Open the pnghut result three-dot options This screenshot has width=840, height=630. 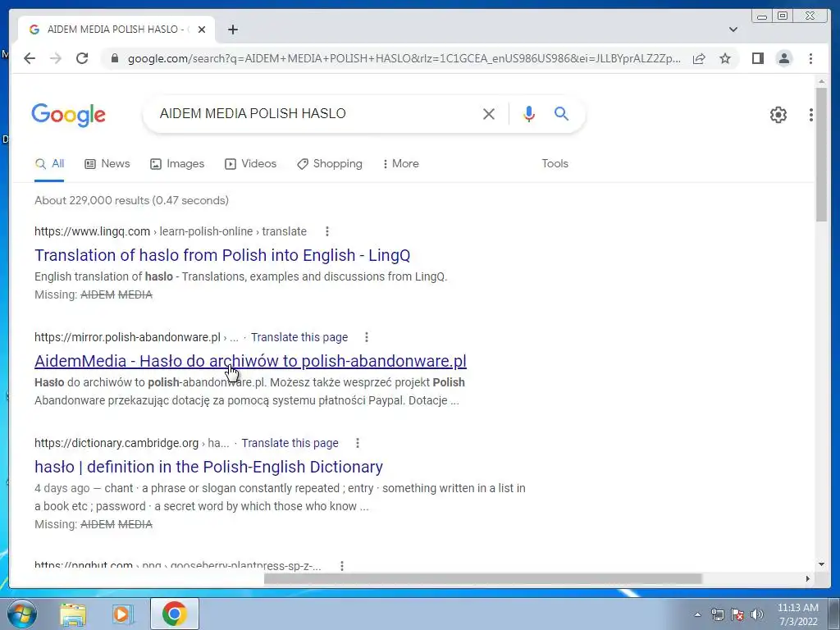click(x=342, y=566)
